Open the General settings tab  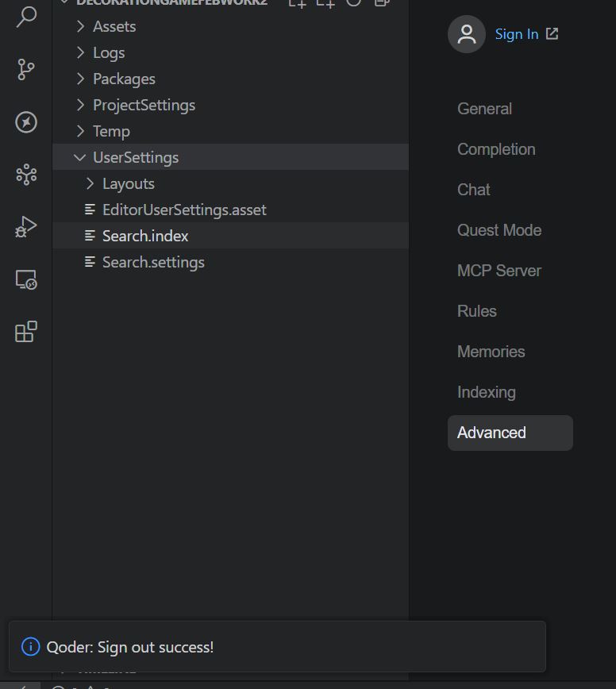(x=510, y=109)
